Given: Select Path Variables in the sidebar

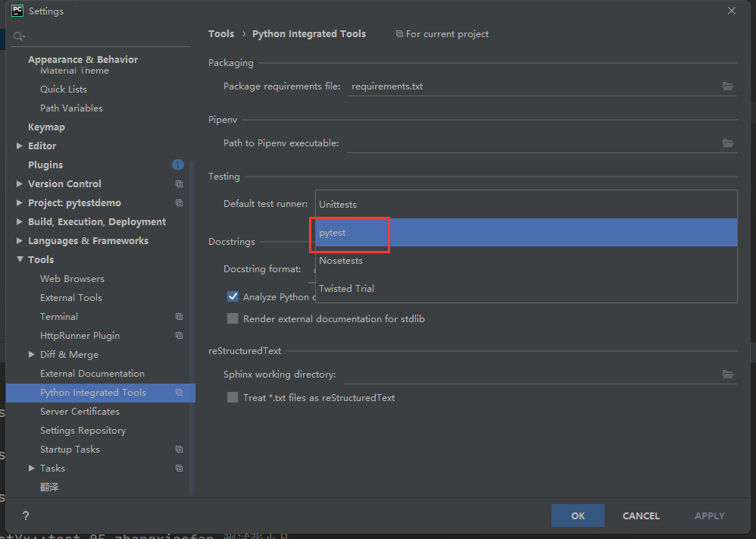Looking at the screenshot, I should point(71,108).
